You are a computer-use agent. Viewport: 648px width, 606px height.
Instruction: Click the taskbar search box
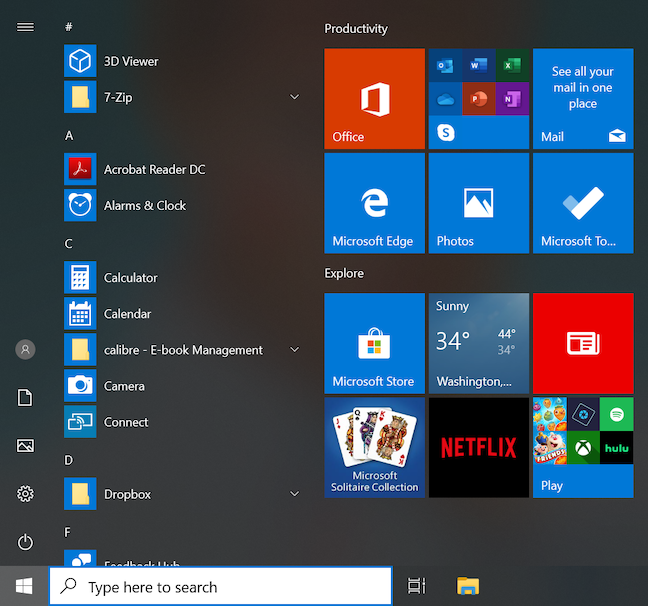pos(220,587)
